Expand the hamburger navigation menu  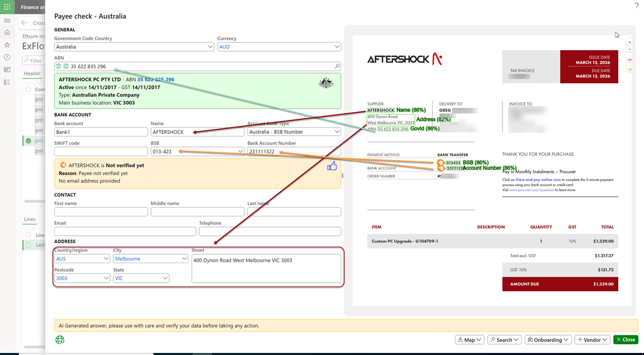click(x=7, y=21)
